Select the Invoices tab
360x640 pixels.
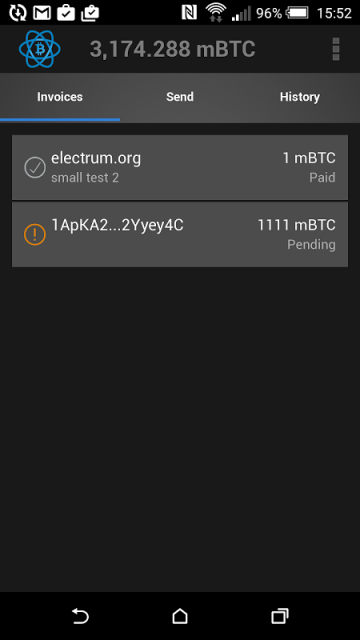[x=60, y=97]
